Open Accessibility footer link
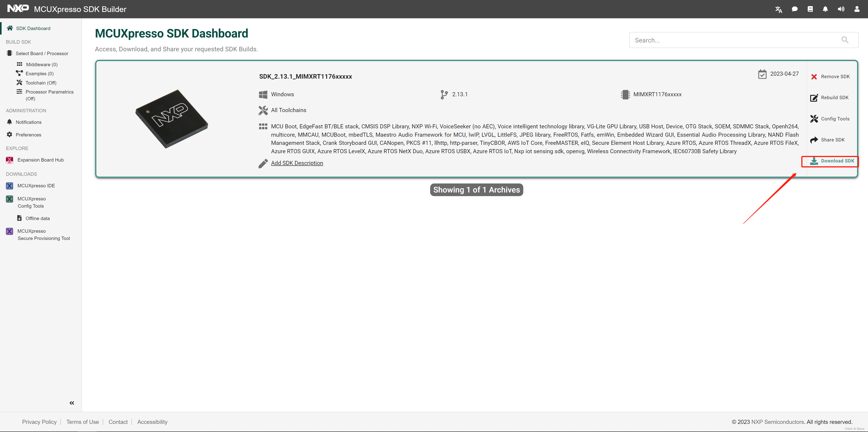This screenshot has width=868, height=432. pyautogui.click(x=152, y=422)
